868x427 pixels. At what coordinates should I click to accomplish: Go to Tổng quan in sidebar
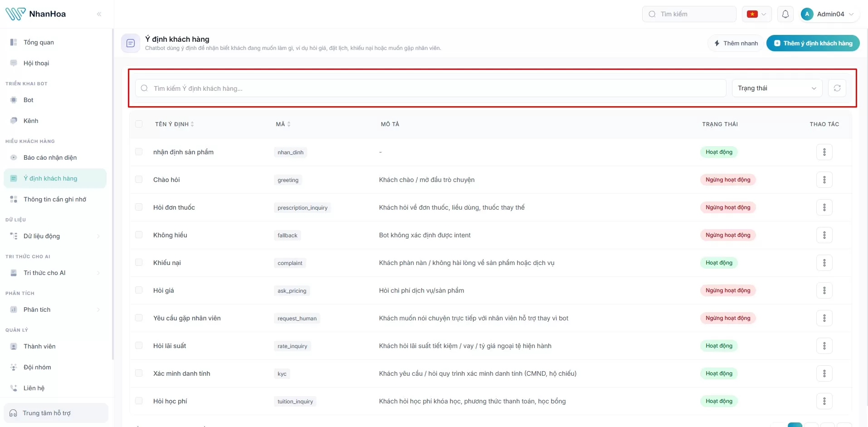(55, 42)
